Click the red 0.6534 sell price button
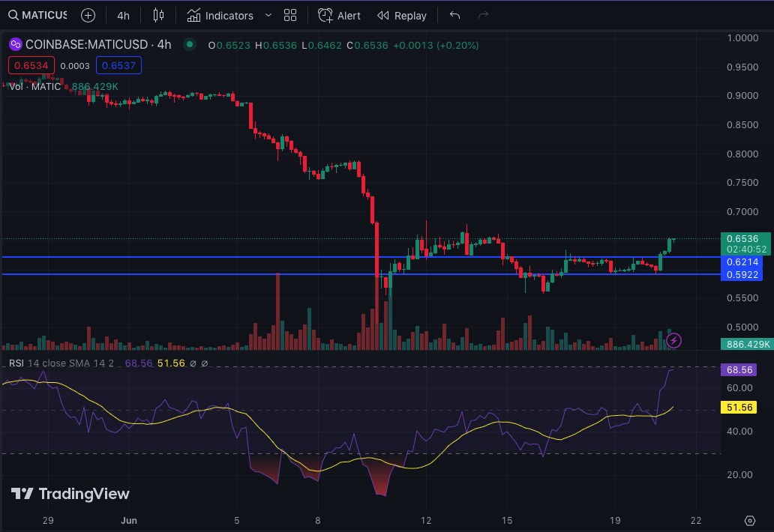Image resolution: width=774 pixels, height=532 pixels. 31,66
